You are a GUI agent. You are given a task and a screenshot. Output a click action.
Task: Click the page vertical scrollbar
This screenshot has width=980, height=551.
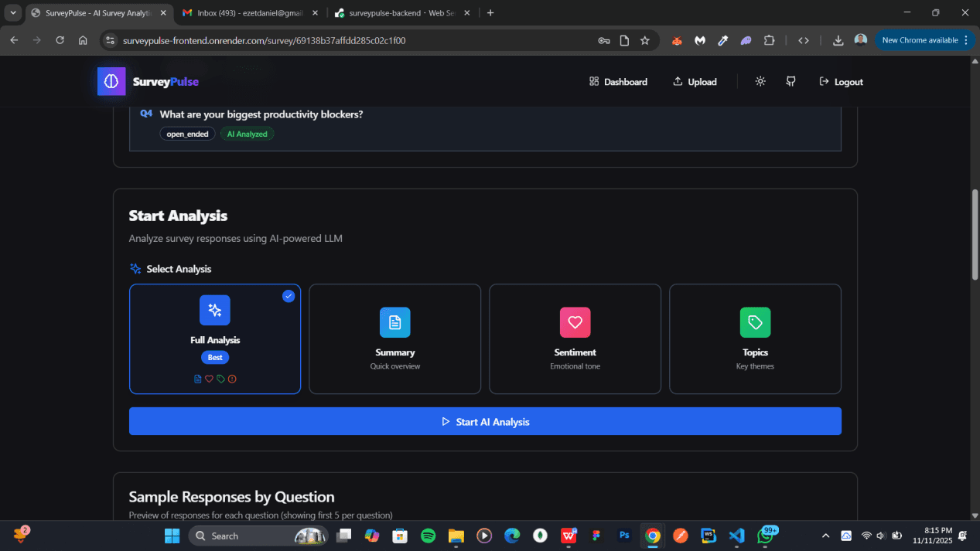[975, 234]
